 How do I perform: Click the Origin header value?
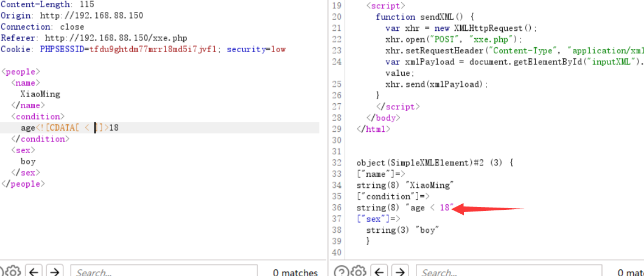(91, 16)
